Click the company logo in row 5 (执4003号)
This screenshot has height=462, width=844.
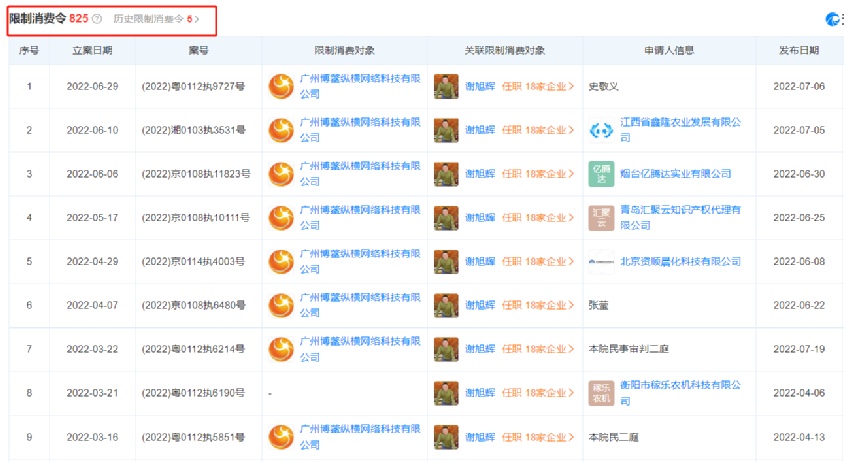coord(281,261)
